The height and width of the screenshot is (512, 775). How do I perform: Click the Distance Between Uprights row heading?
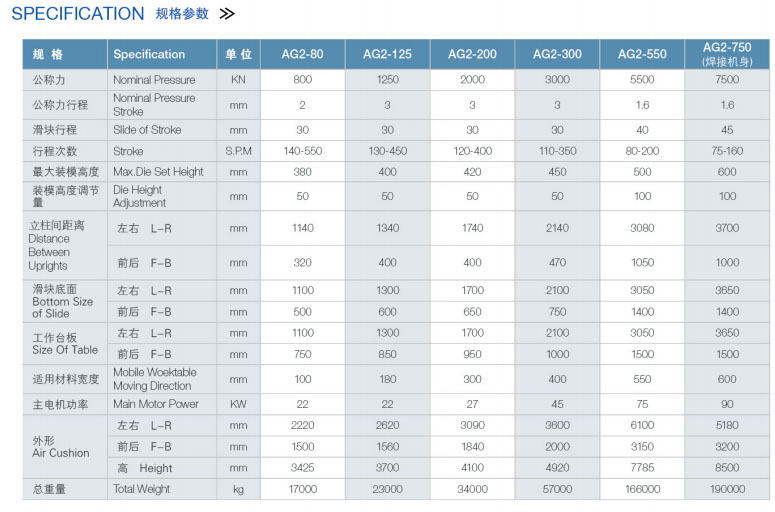pos(49,246)
